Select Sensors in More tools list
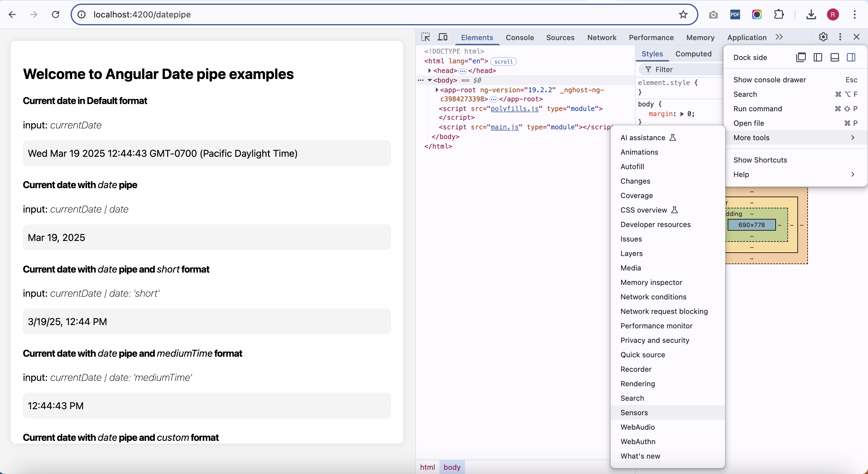The image size is (868, 474). [668, 412]
